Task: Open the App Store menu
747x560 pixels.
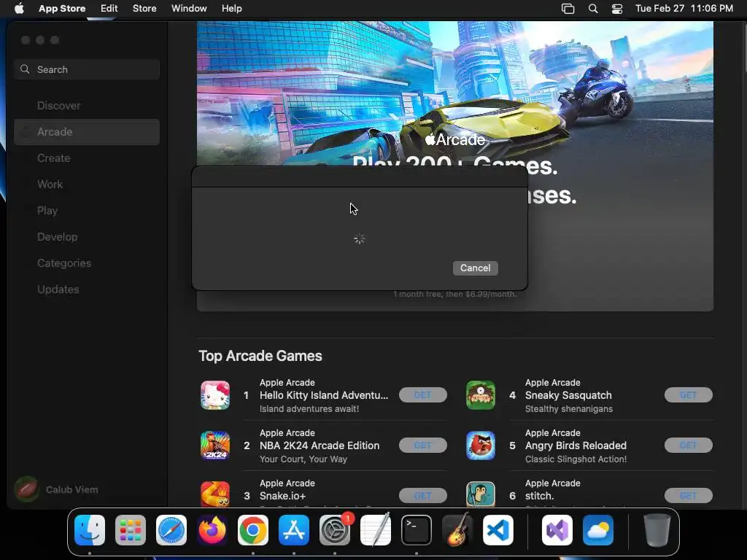Action: tap(62, 9)
